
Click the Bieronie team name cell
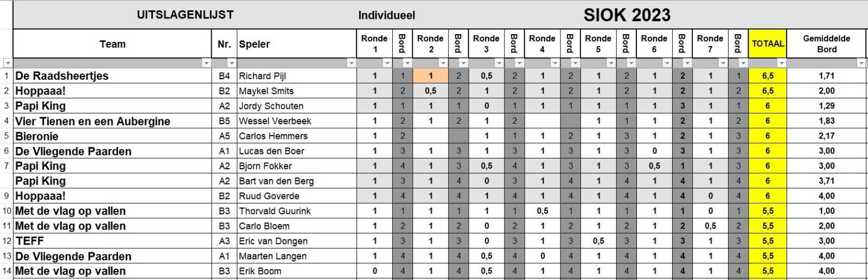112,136
